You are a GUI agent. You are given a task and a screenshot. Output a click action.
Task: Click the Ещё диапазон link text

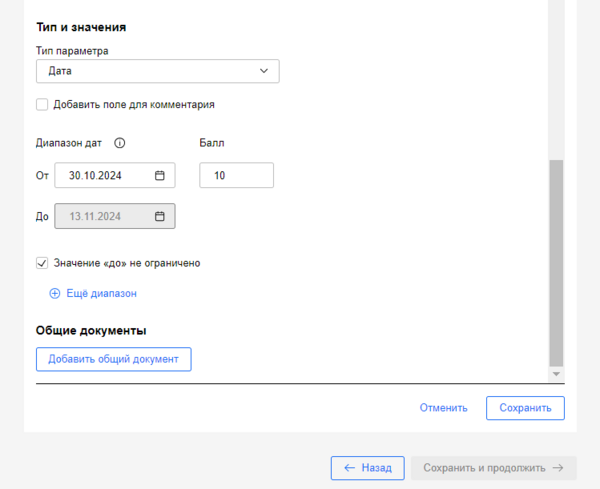click(x=101, y=294)
